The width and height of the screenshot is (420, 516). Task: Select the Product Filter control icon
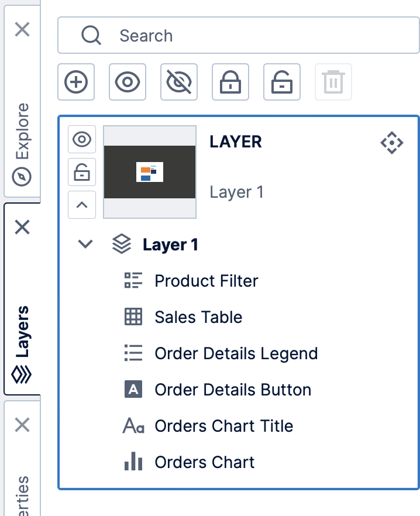coord(133,281)
